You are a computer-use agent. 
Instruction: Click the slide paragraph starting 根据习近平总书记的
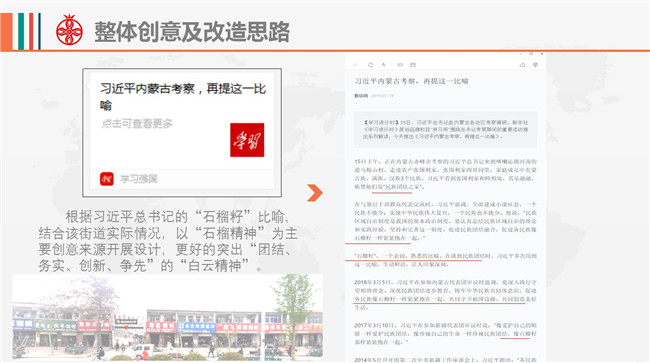click(x=168, y=241)
